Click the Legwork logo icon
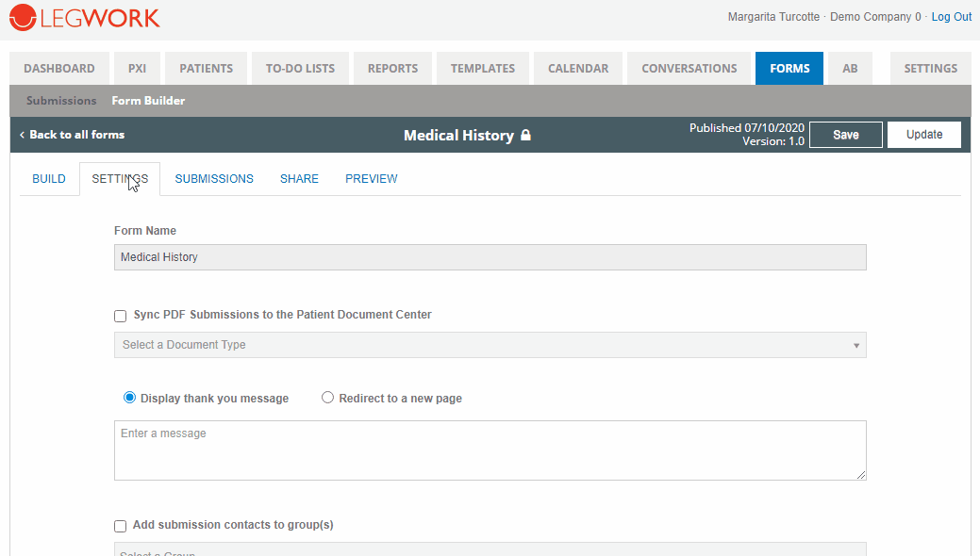Viewport: 980px width, 556px height. (23, 17)
